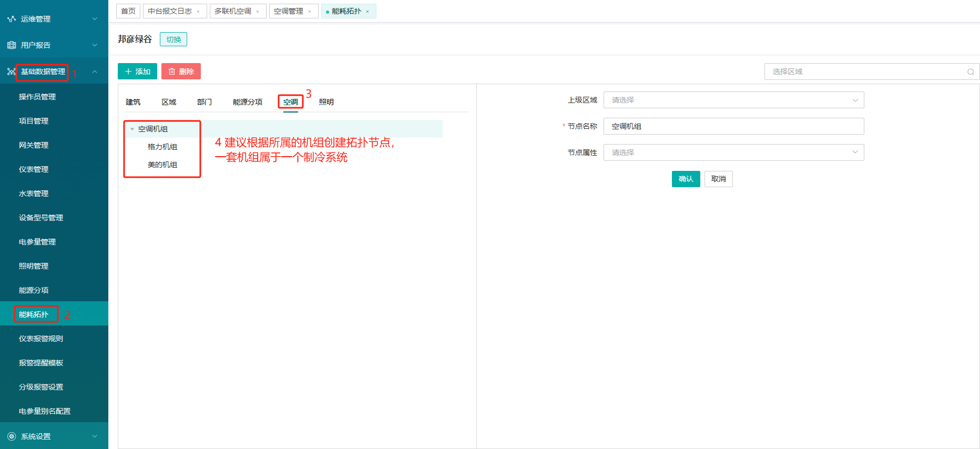The image size is (980, 449).
Task: Select the 格力机组 tree node
Action: click(162, 147)
